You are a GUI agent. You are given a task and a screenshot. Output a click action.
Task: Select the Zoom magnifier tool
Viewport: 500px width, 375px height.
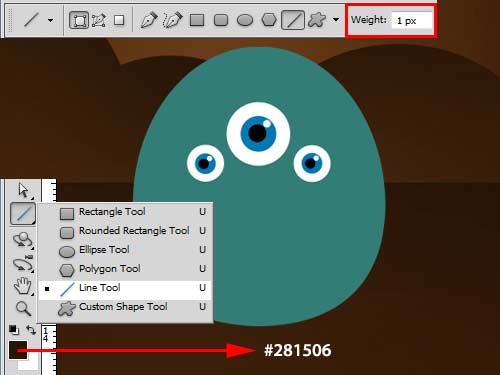tap(23, 308)
